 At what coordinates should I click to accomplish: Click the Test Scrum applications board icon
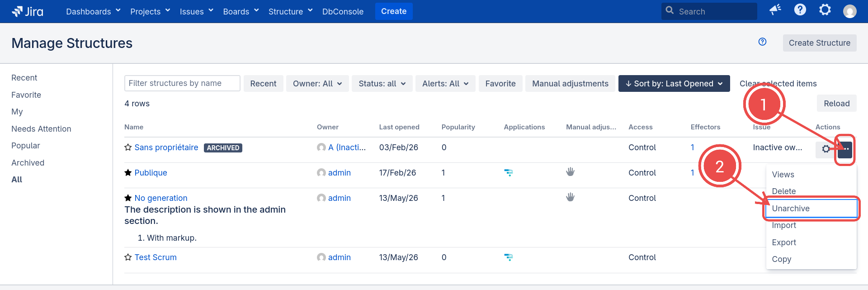pyautogui.click(x=509, y=257)
